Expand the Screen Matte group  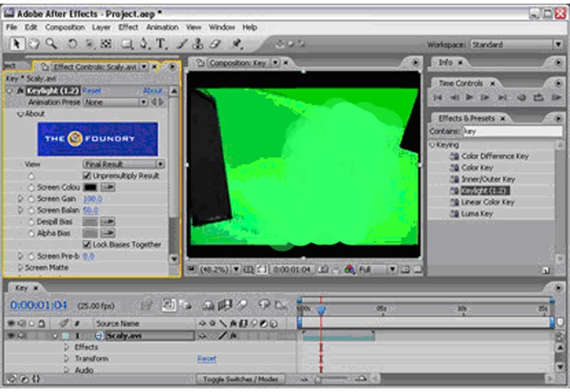[21, 267]
